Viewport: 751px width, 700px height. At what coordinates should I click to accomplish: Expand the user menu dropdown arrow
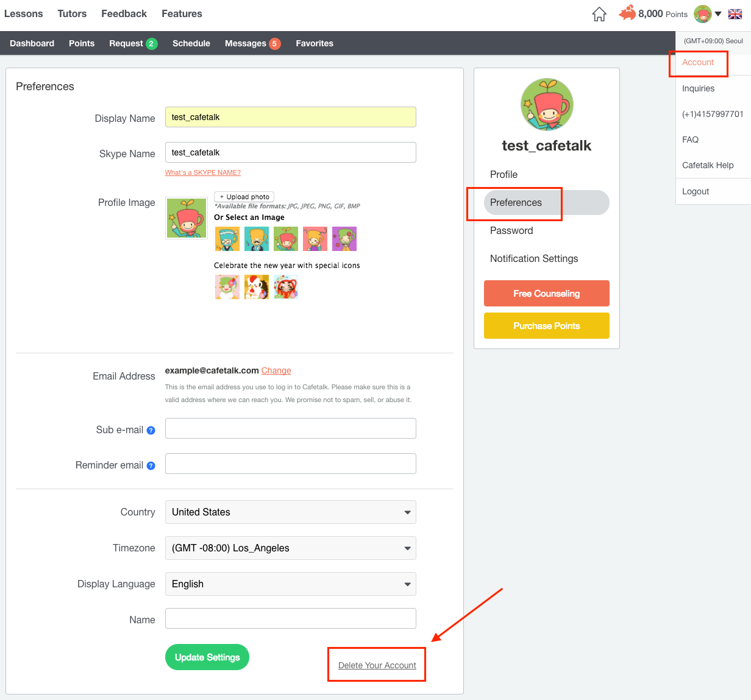718,14
